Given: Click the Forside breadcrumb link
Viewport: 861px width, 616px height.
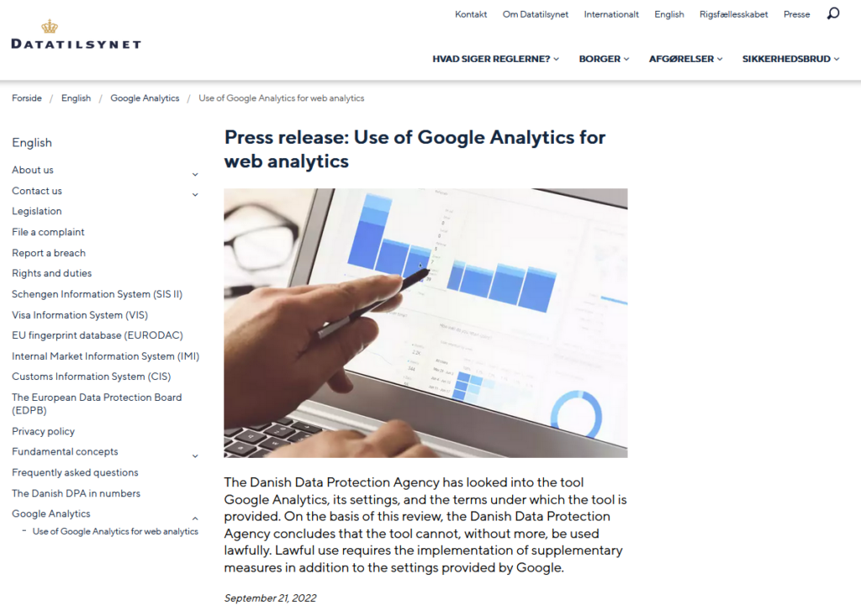Looking at the screenshot, I should [x=27, y=97].
